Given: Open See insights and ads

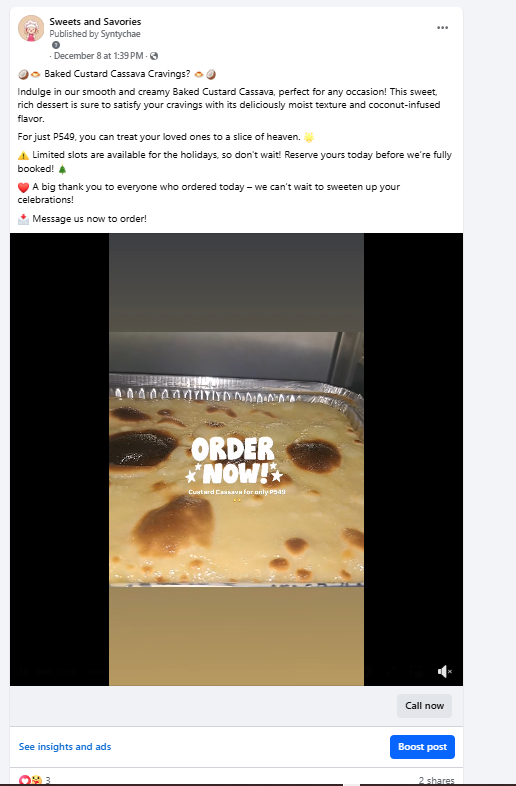Looking at the screenshot, I should [x=65, y=746].
